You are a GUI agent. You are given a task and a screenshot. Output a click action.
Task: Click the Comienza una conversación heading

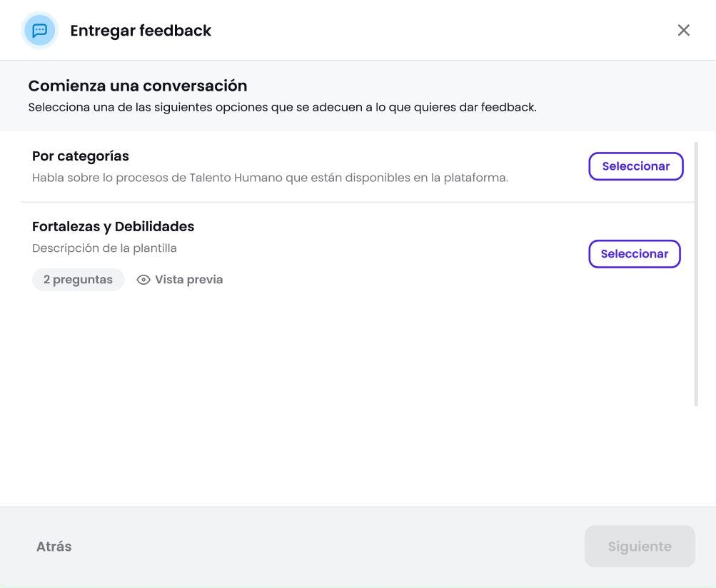[x=138, y=83]
